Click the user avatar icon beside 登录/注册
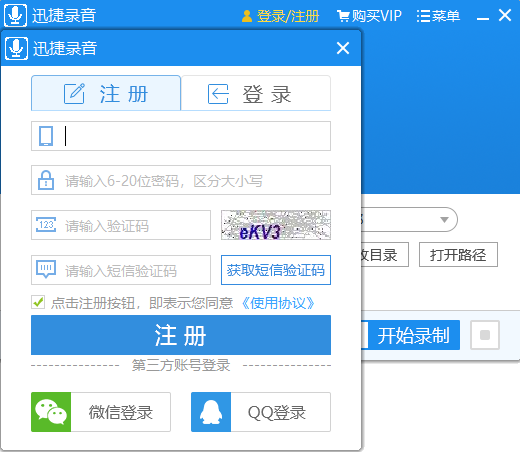Screen dimensions: 520x452 pos(247,16)
